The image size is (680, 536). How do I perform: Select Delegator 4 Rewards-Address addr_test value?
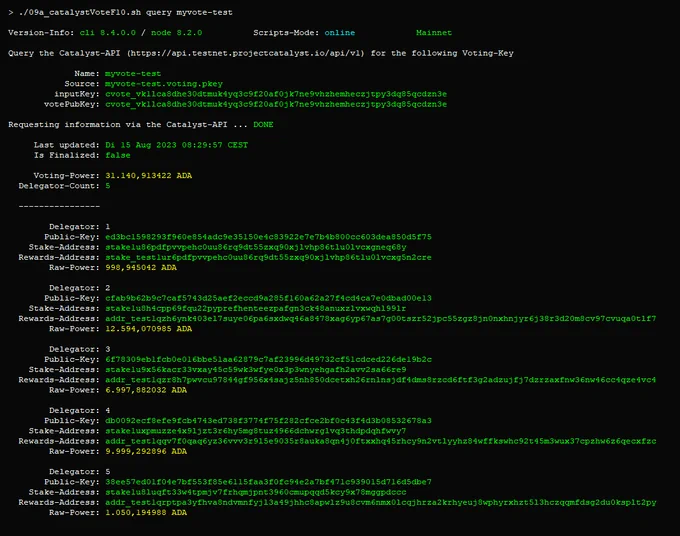381,441
